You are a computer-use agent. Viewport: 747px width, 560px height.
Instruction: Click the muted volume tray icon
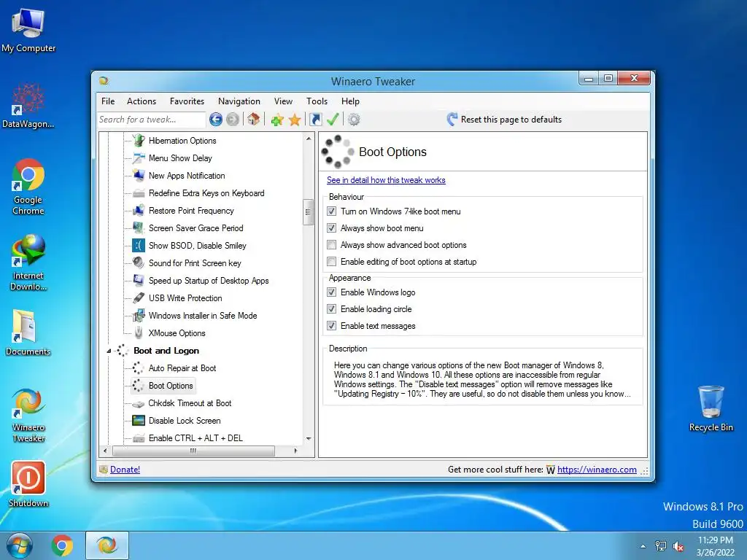(x=678, y=545)
